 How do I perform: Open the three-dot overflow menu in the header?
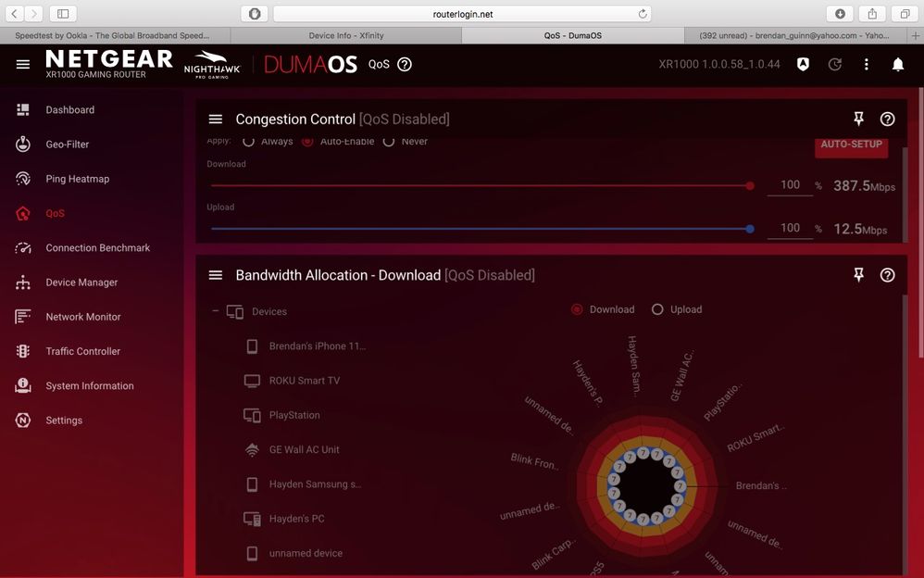point(866,64)
